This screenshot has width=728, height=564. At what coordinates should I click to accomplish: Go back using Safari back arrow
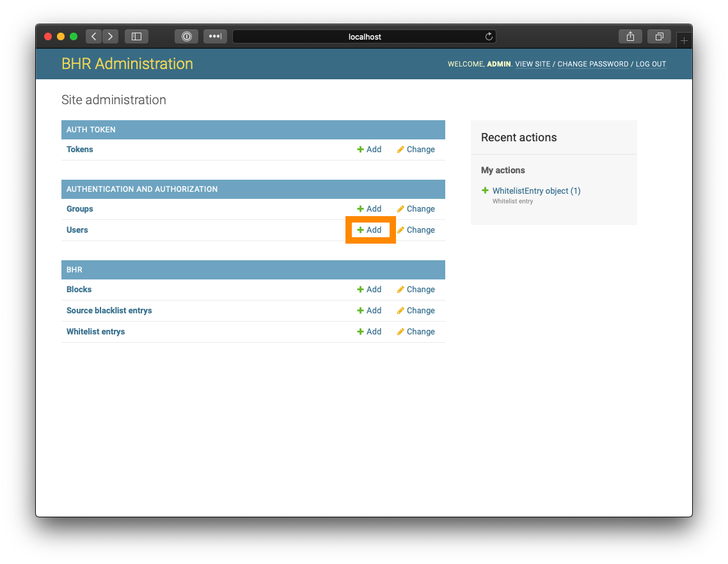tap(94, 36)
